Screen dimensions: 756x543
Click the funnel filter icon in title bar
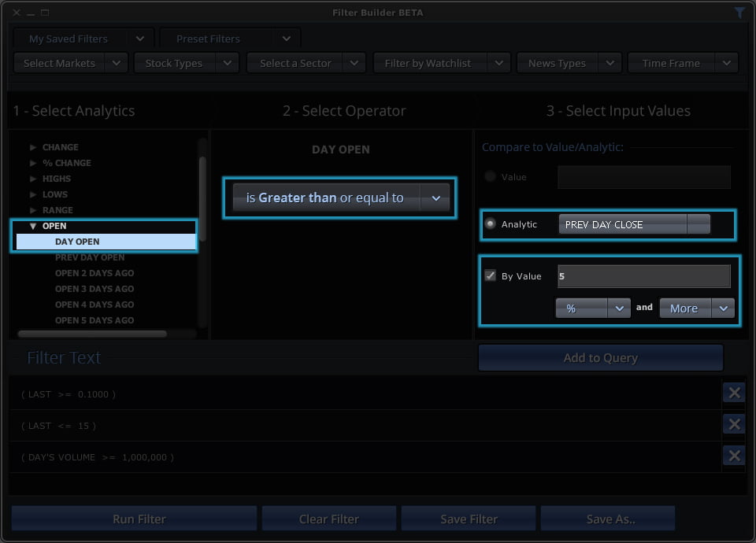click(x=739, y=13)
